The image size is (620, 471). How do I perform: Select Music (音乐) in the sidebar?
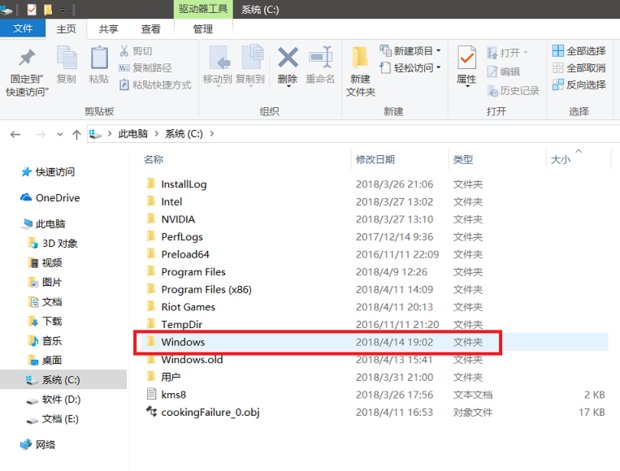[x=45, y=340]
